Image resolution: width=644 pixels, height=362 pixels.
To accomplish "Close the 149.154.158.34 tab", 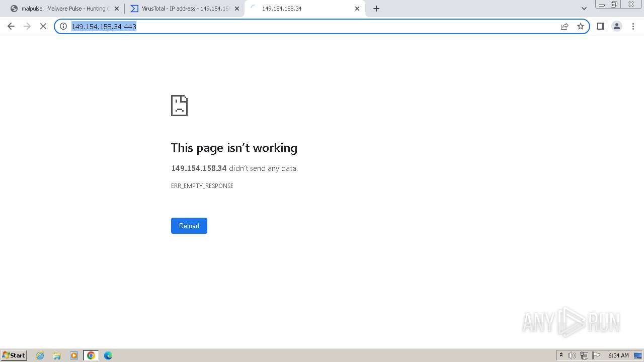I will point(357,9).
